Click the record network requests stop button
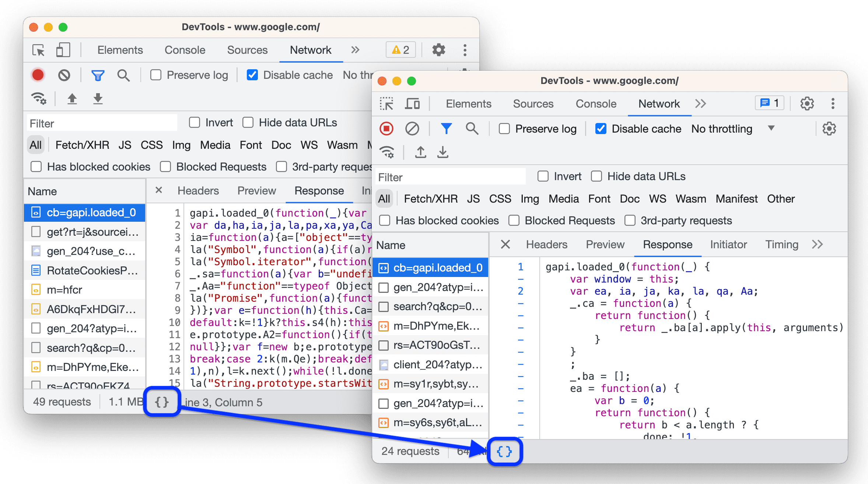This screenshot has width=868, height=484. pos(387,129)
